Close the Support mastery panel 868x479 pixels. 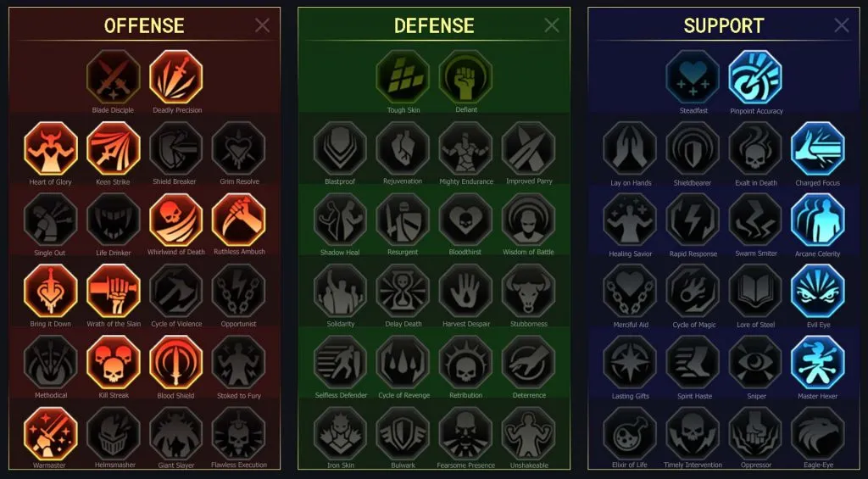pos(842,25)
